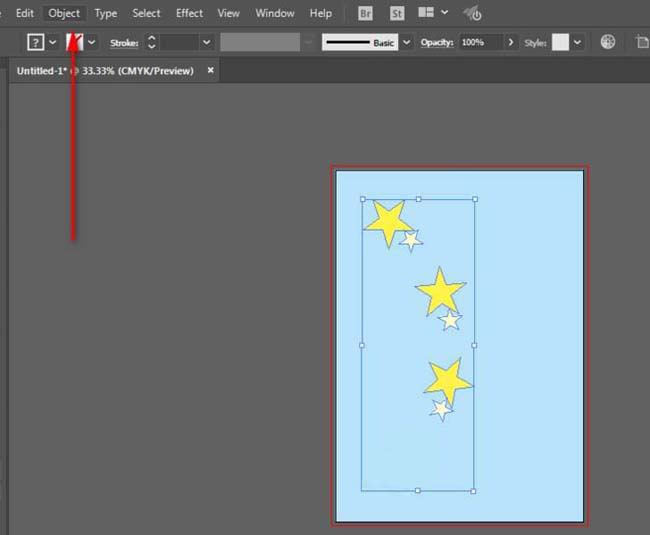Click the Basic brush definition preview

pos(360,42)
